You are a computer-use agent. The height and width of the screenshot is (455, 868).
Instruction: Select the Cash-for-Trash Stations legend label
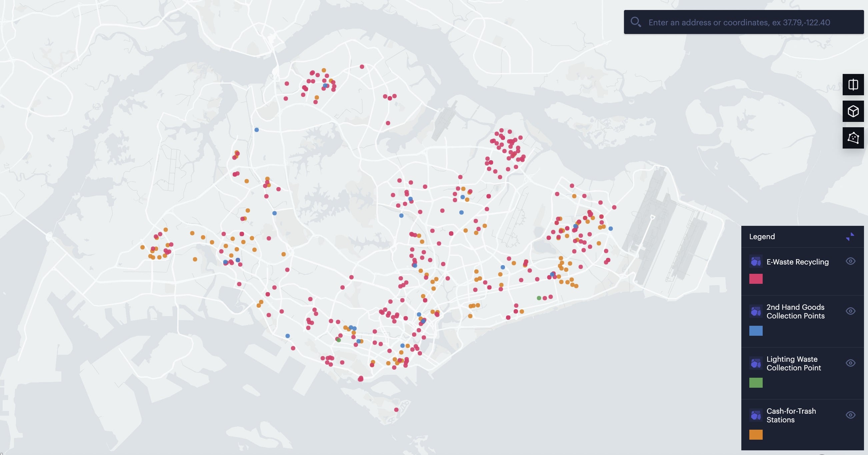pos(791,415)
